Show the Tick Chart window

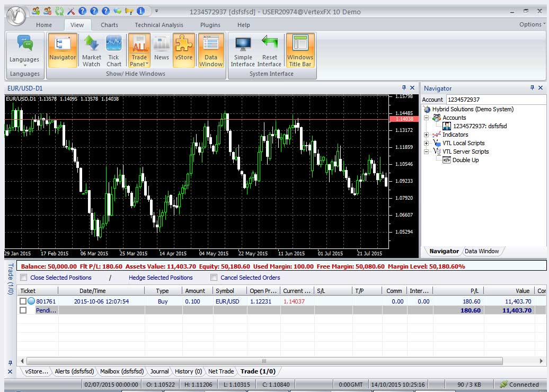pyautogui.click(x=114, y=50)
